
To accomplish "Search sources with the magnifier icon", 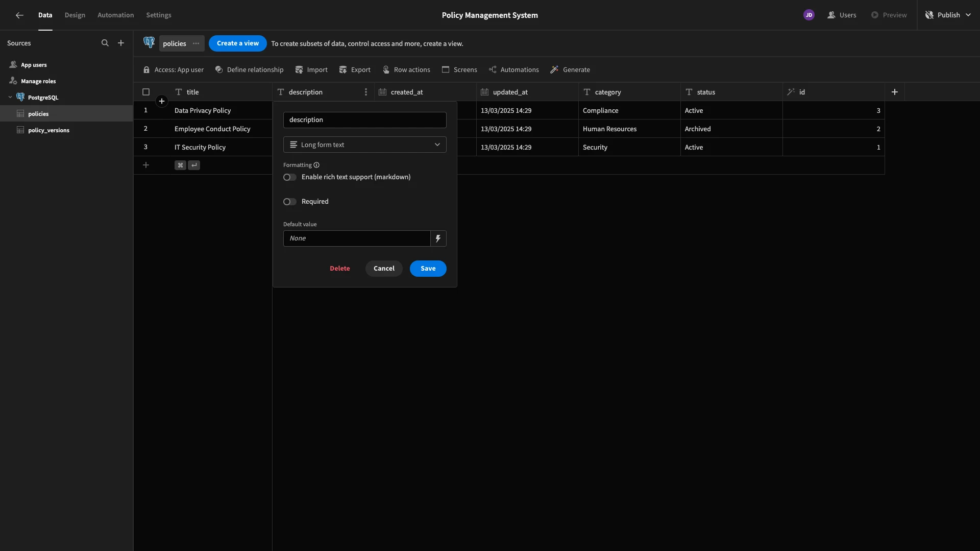I will pos(105,43).
